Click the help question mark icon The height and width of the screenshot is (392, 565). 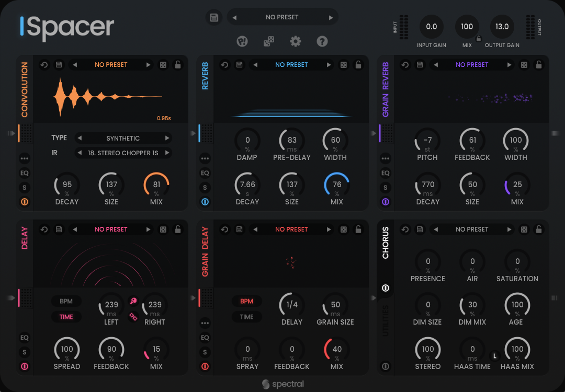(x=322, y=41)
